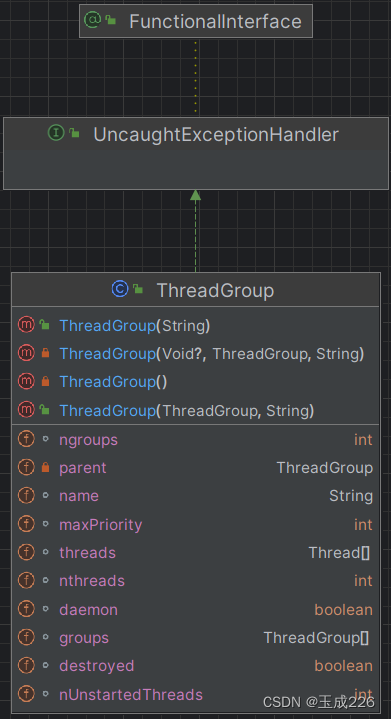Click method icon of ThreadGroup(ThreadGroup, String)
Viewport: 391px width, 719px height.
tap(26, 410)
